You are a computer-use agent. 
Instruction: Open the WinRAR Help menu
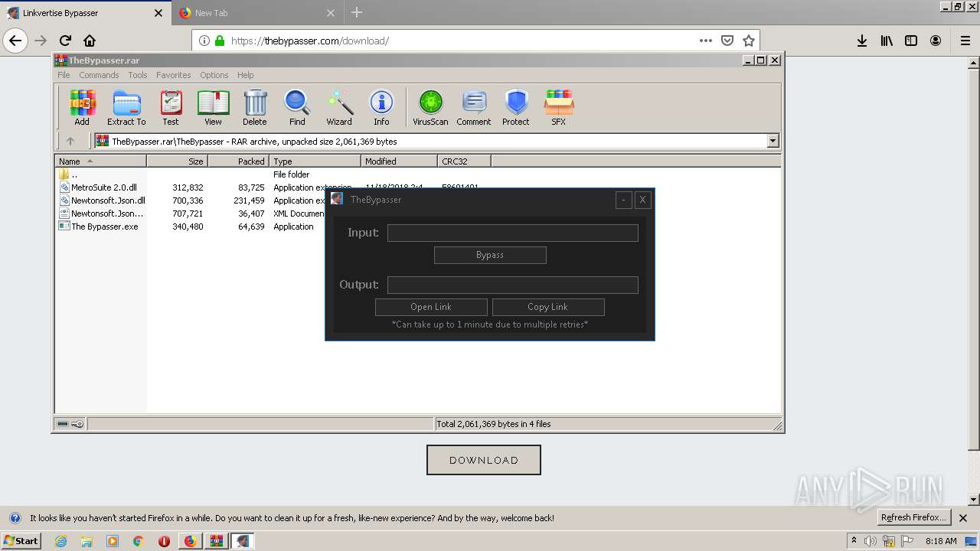click(245, 75)
